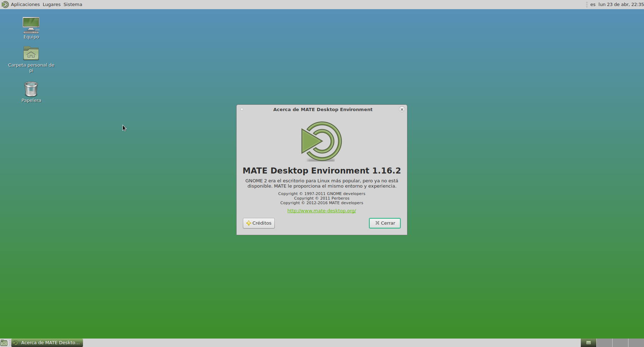The width and height of the screenshot is (644, 347).
Task: Open the clock calendar from the date
Action: pyautogui.click(x=621, y=5)
